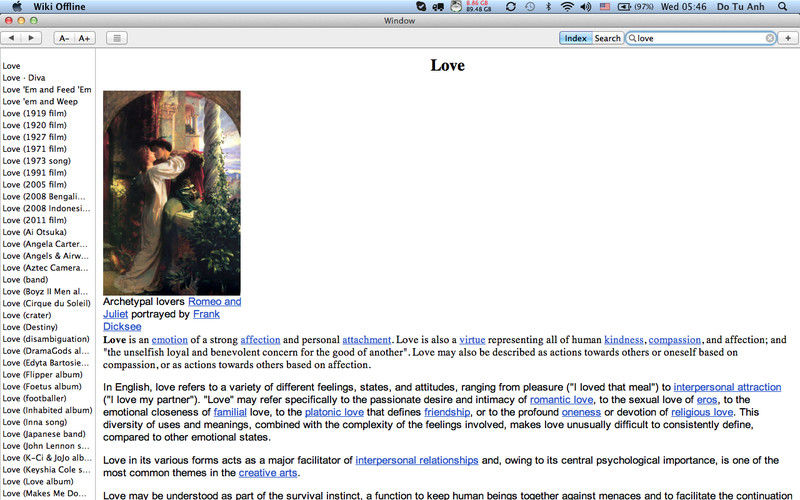Viewport: 800px width, 500px height.
Task: Open the Wi-Fi status menu
Action: click(567, 7)
